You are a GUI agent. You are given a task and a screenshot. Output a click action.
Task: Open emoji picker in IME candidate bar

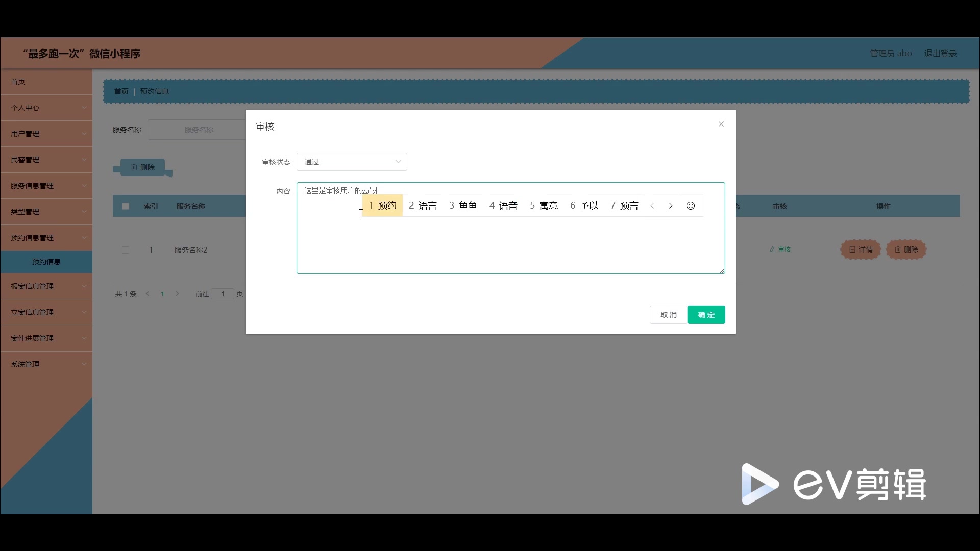coord(690,206)
